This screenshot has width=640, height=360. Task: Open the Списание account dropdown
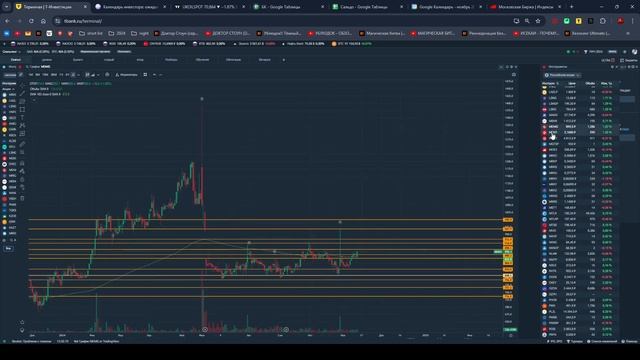[11, 52]
